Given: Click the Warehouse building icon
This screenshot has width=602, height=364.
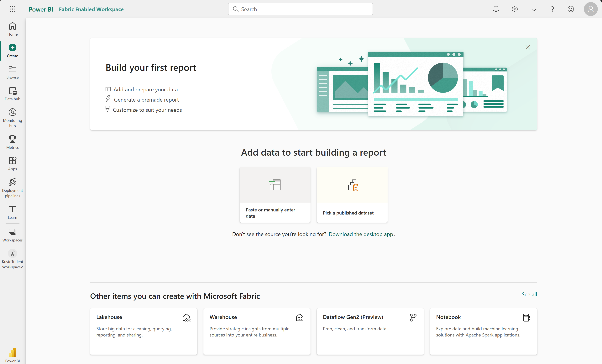Looking at the screenshot, I should pyautogui.click(x=300, y=317).
